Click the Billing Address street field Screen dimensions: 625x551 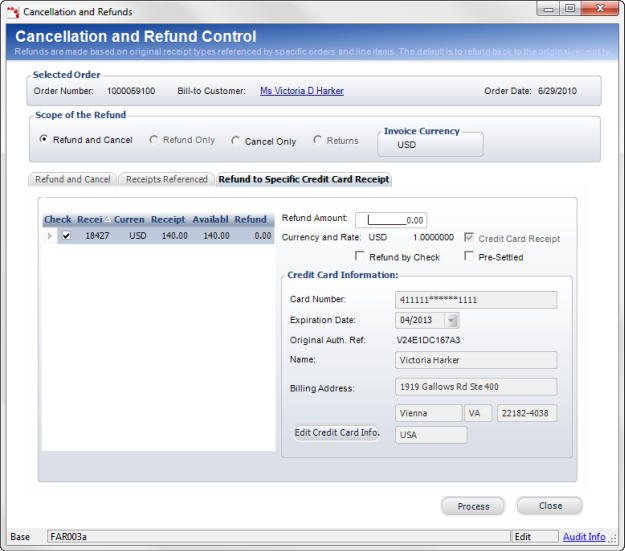[x=474, y=387]
